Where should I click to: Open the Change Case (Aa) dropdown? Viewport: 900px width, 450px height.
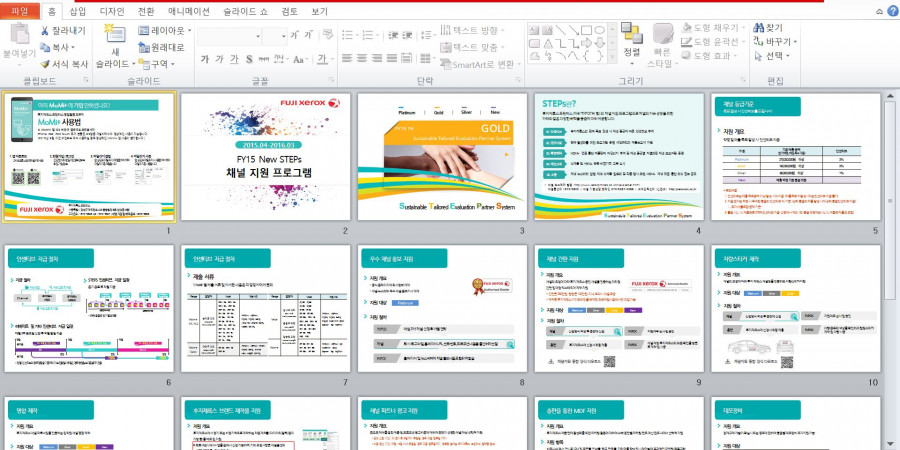coord(300,59)
